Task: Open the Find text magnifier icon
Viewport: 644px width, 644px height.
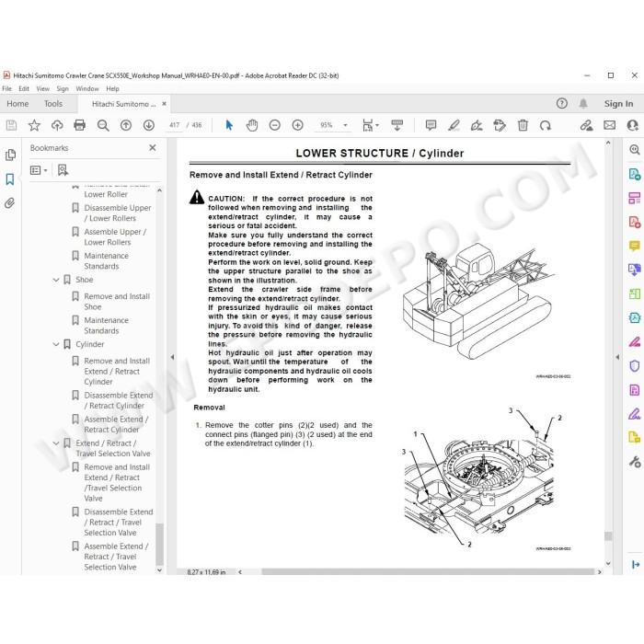Action: [x=103, y=125]
